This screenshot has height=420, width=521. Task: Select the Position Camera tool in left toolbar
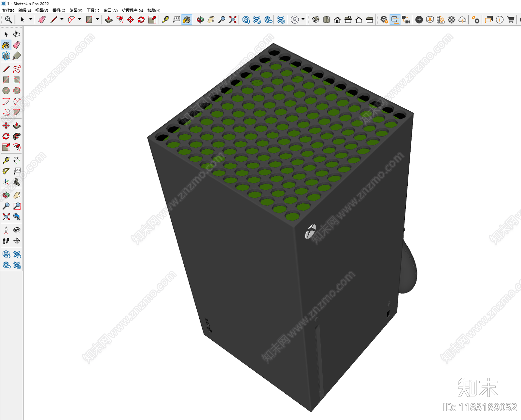[x=6, y=230]
